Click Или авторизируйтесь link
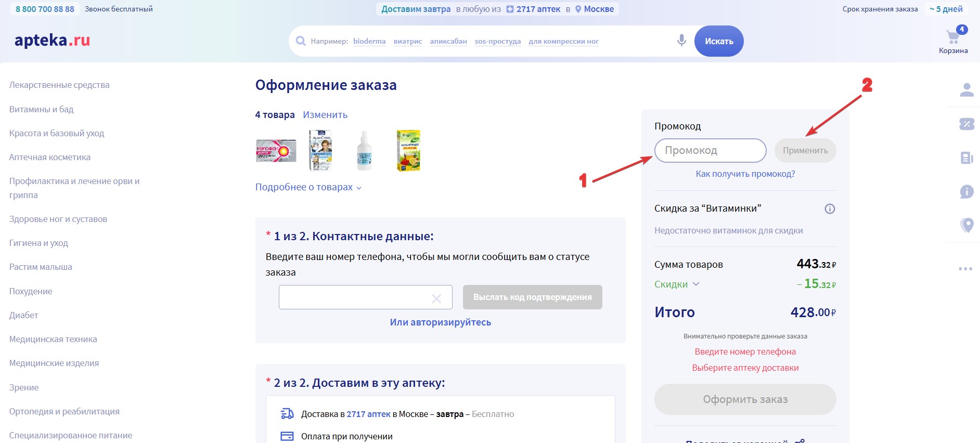The image size is (980, 443). coord(440,322)
